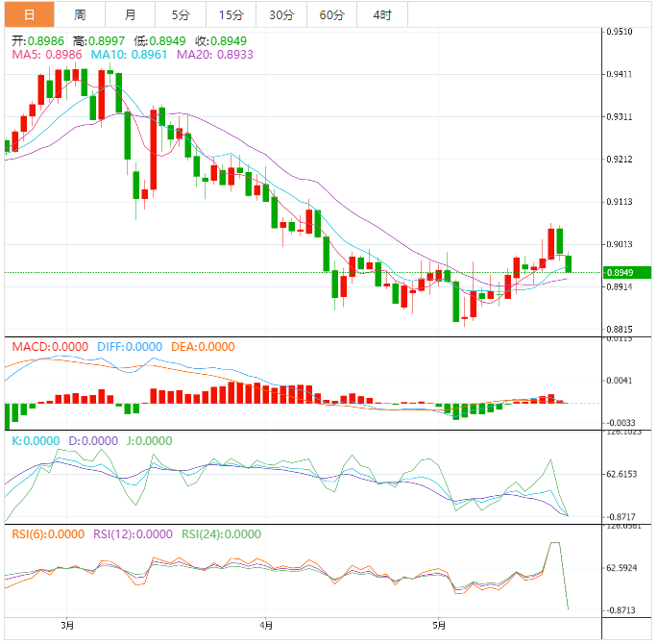Click the 5月 marker on time axis

pos(438,627)
